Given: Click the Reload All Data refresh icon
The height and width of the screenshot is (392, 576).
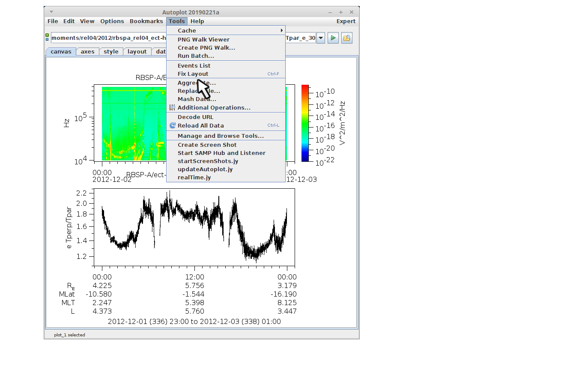Looking at the screenshot, I should coord(173,126).
